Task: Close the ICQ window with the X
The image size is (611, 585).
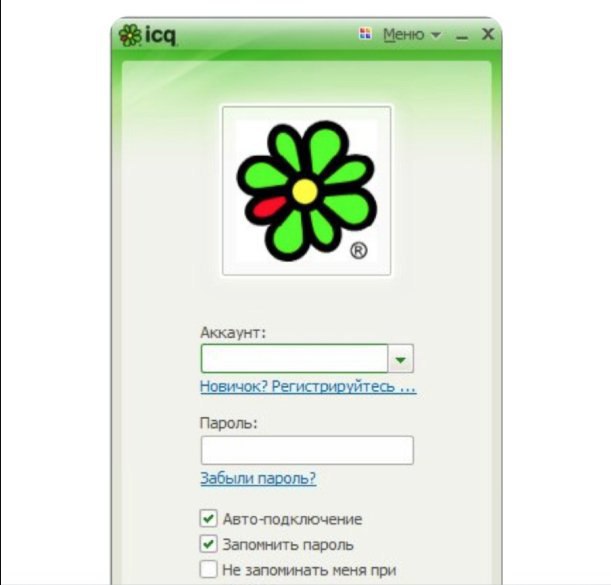Action: [488, 34]
